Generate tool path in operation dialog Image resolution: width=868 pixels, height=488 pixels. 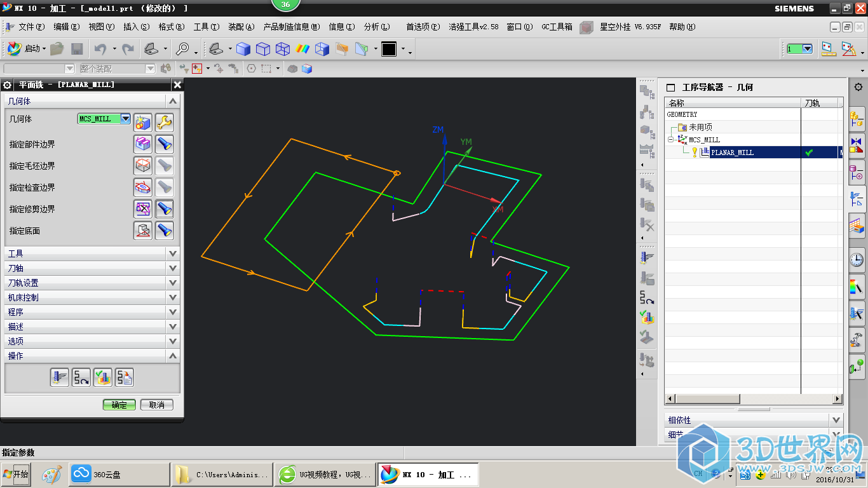tap(60, 377)
